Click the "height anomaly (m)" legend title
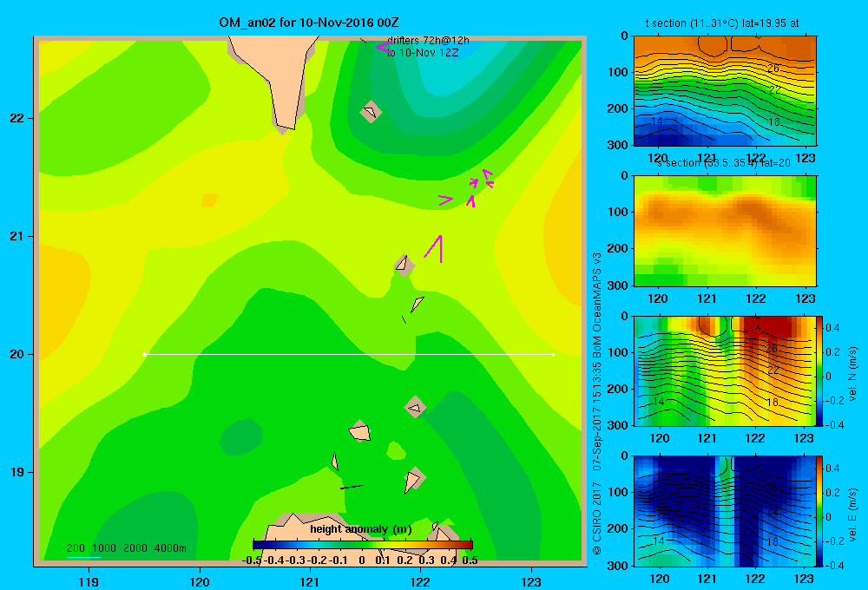The height and width of the screenshot is (590, 868). point(361,529)
